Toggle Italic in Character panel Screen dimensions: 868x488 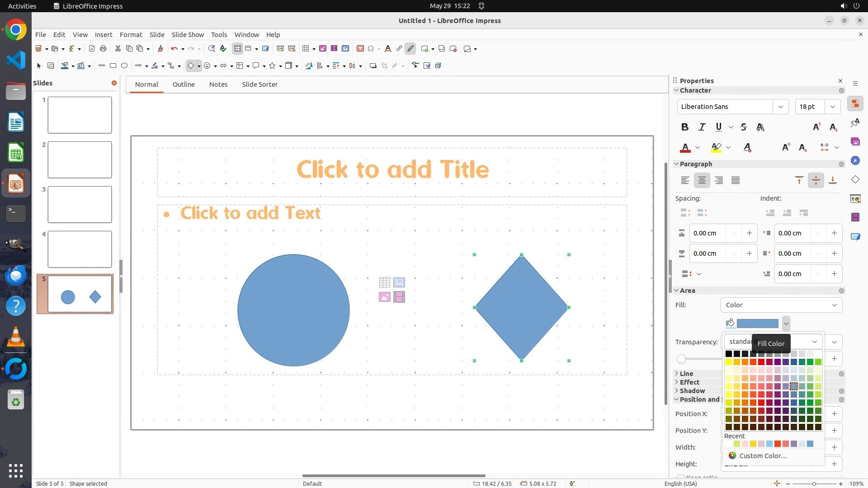(702, 127)
